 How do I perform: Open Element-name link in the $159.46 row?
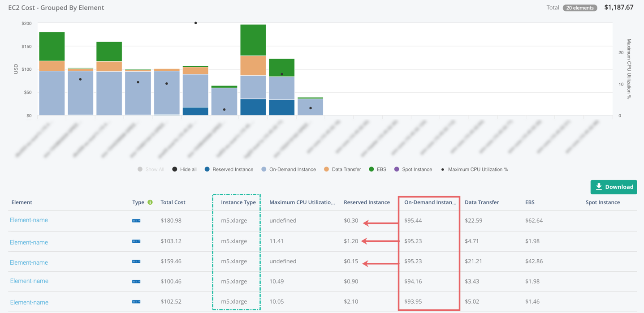[x=29, y=262]
